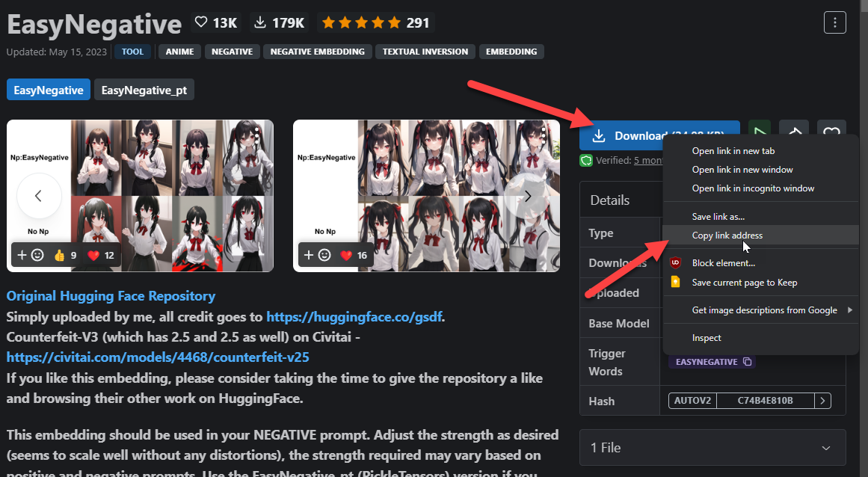
Task: Click the Verified: 5 months link
Action: (648, 161)
